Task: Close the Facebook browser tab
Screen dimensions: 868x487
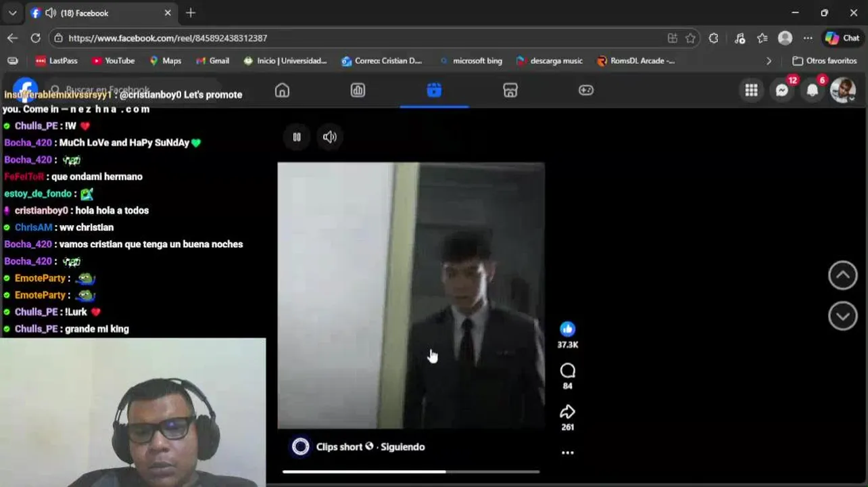Action: click(168, 13)
